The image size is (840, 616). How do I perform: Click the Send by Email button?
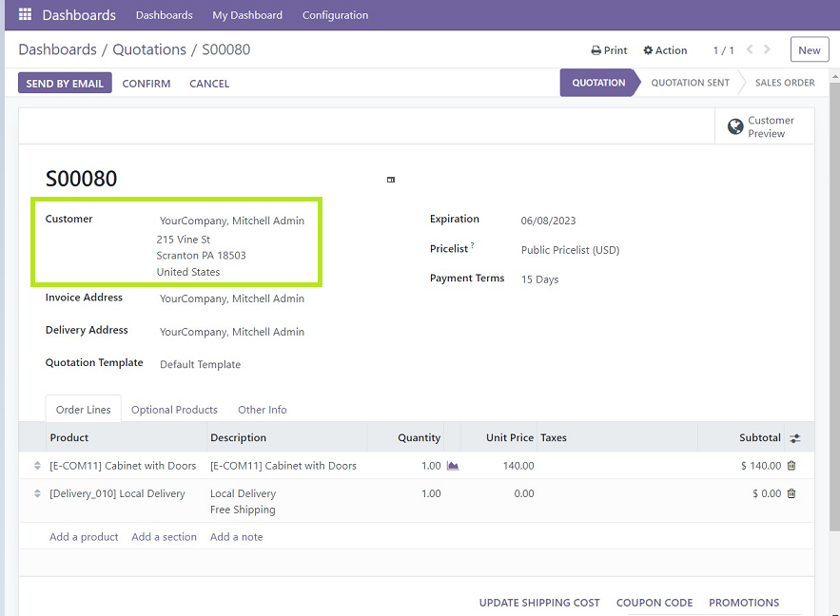click(65, 83)
